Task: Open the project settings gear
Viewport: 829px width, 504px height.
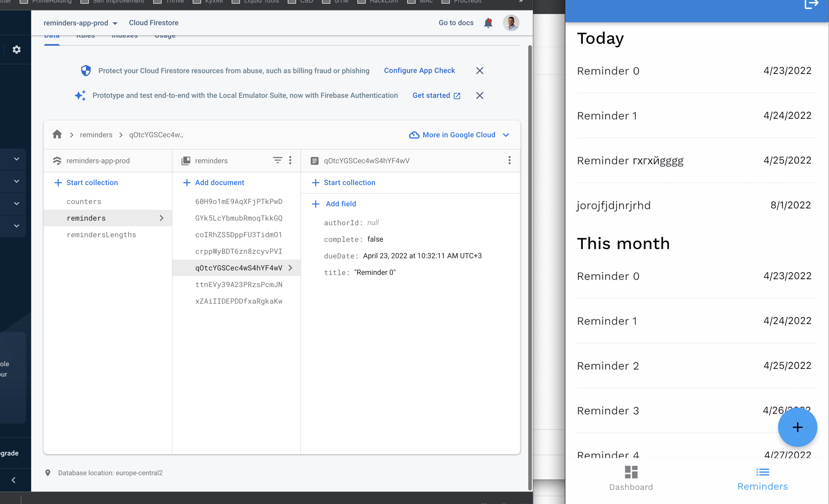Action: 16,49
